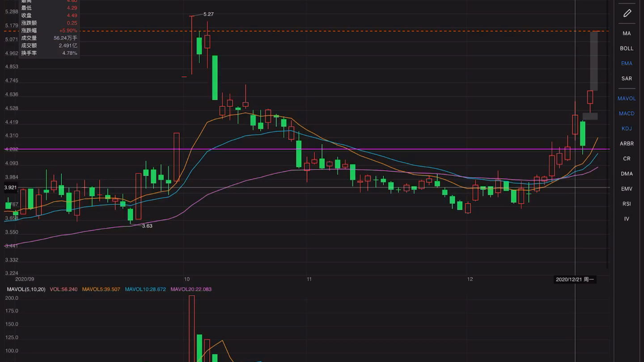Turn on the SAR indicator
Screen dimensions: 644x362
click(x=627, y=79)
